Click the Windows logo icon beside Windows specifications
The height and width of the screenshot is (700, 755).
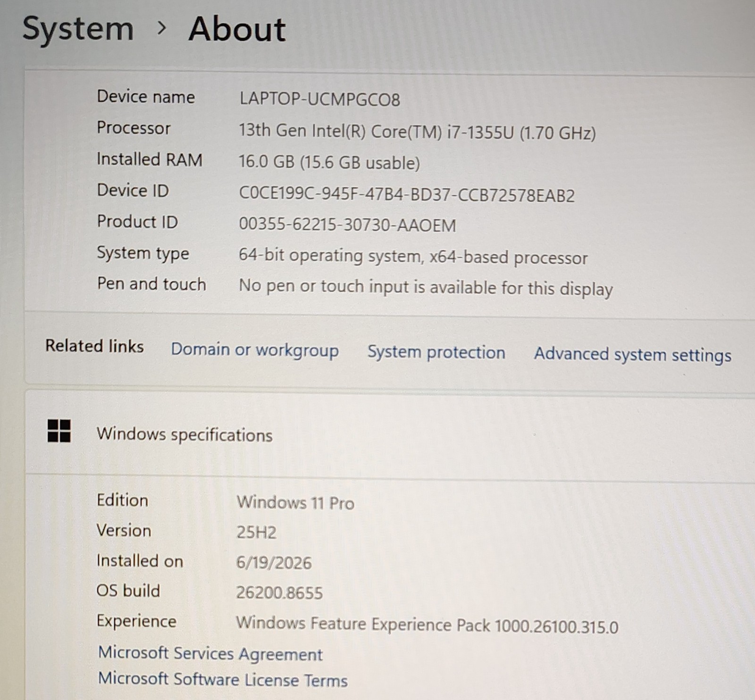(59, 431)
